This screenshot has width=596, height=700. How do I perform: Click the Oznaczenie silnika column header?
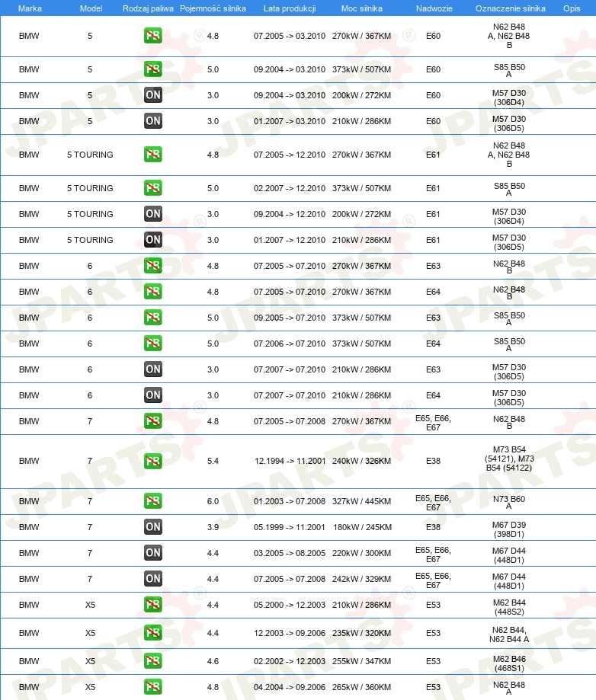(x=510, y=8)
